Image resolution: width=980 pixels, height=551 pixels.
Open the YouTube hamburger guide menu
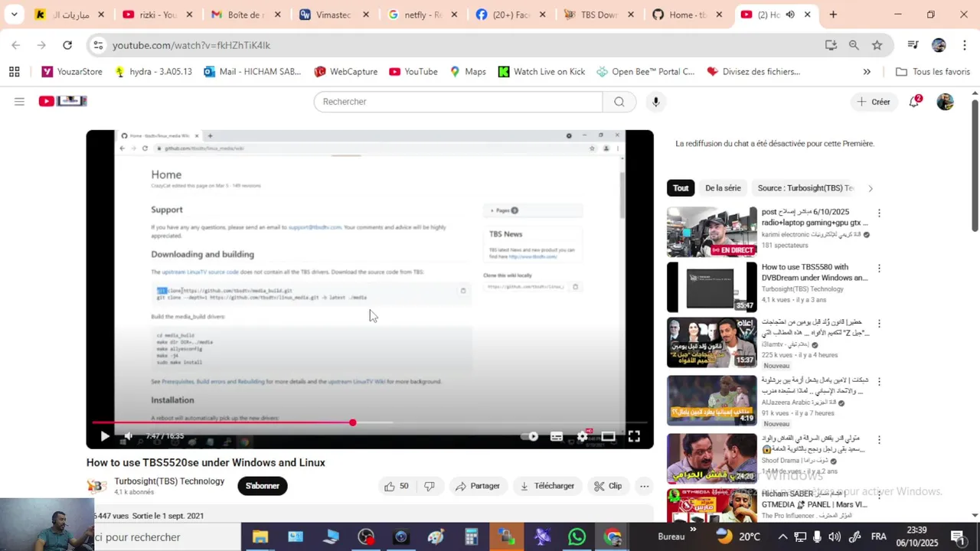pyautogui.click(x=19, y=101)
